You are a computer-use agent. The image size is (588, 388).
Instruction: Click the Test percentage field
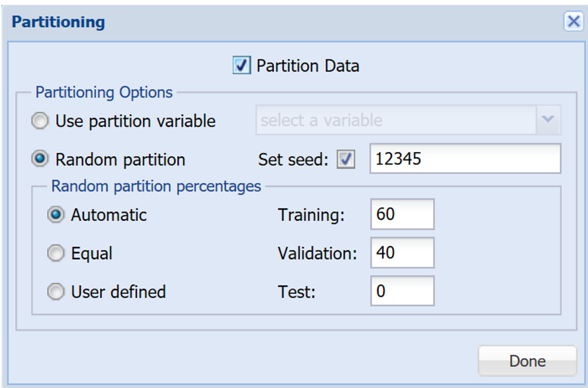[402, 291]
